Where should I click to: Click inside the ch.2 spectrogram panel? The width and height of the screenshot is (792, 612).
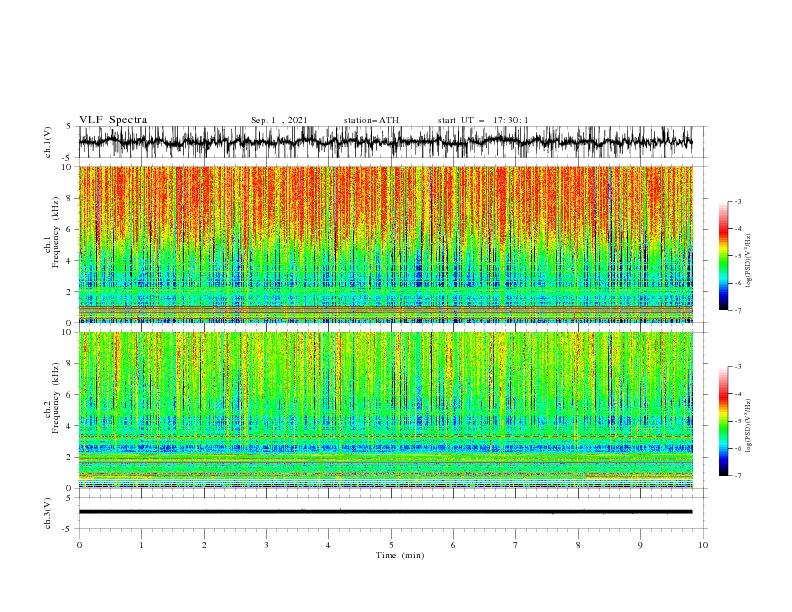[x=385, y=410]
